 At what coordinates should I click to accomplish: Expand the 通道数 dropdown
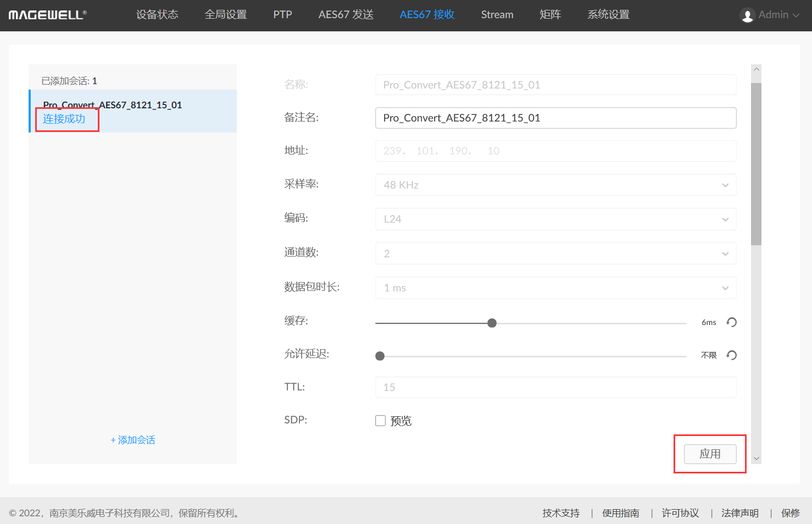tap(555, 253)
